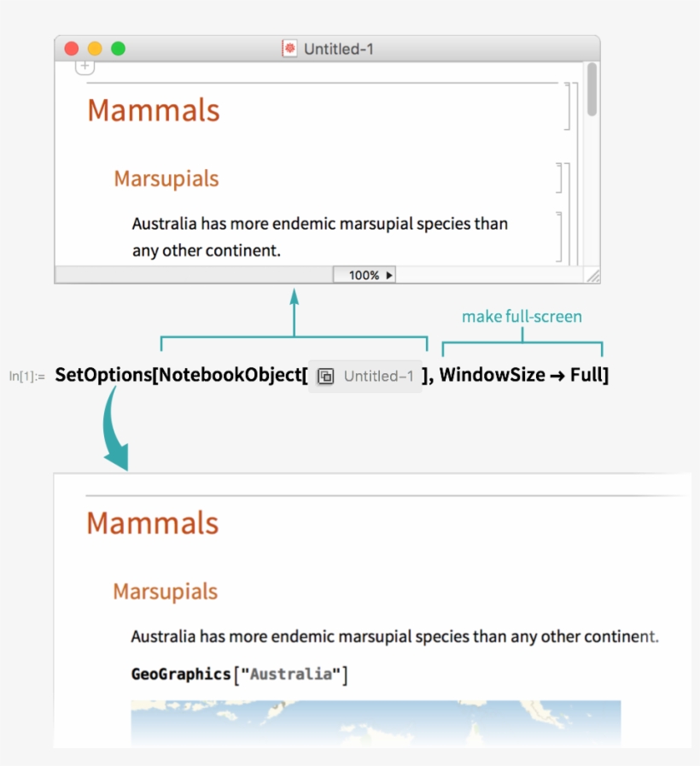This screenshot has width=700, height=766.
Task: Click the window resize grip corner
Action: 592,275
